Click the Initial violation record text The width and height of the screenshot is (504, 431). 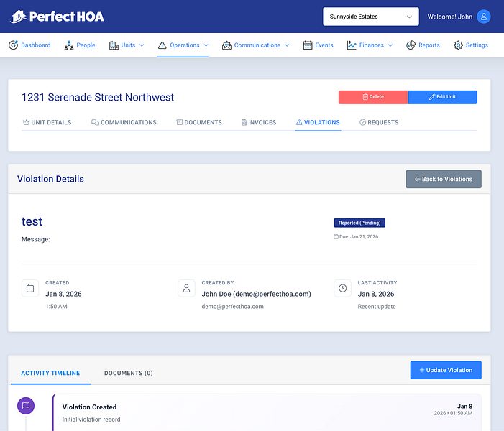pos(91,420)
